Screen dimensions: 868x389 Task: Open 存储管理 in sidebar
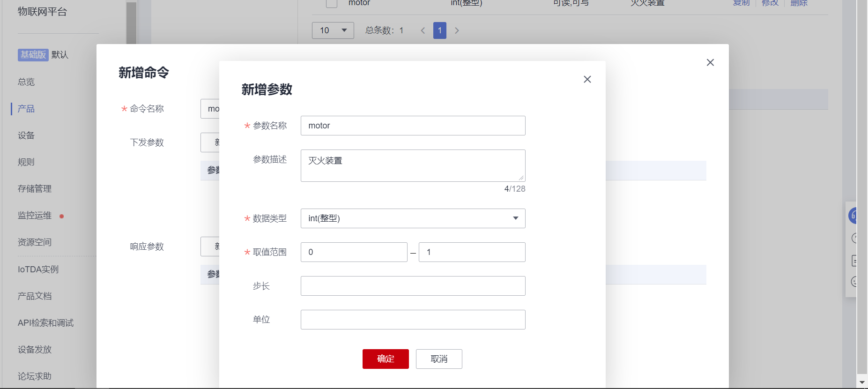click(35, 189)
